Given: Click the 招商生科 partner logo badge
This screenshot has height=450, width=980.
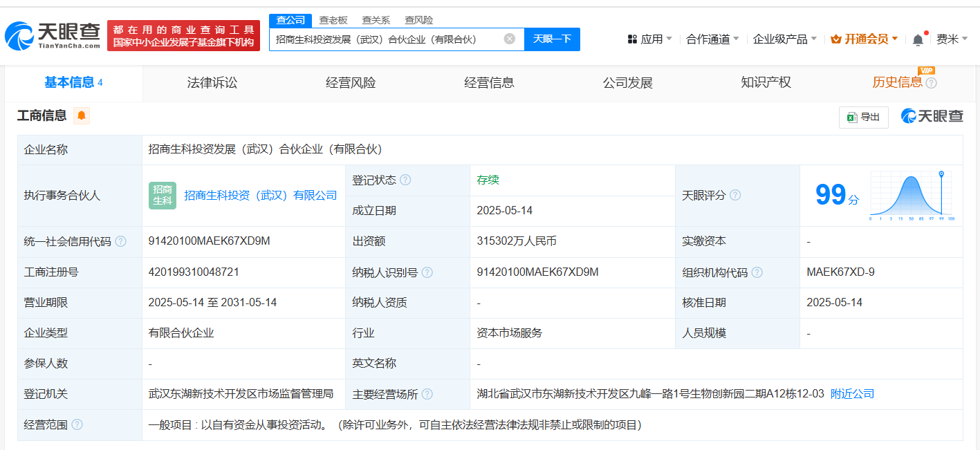Looking at the screenshot, I should click(163, 195).
